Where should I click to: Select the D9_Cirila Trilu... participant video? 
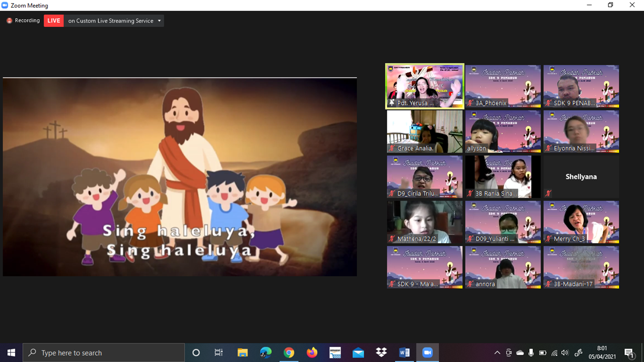(425, 177)
